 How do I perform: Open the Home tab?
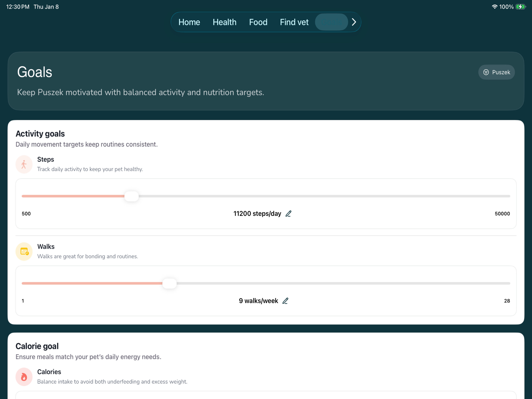tap(189, 22)
